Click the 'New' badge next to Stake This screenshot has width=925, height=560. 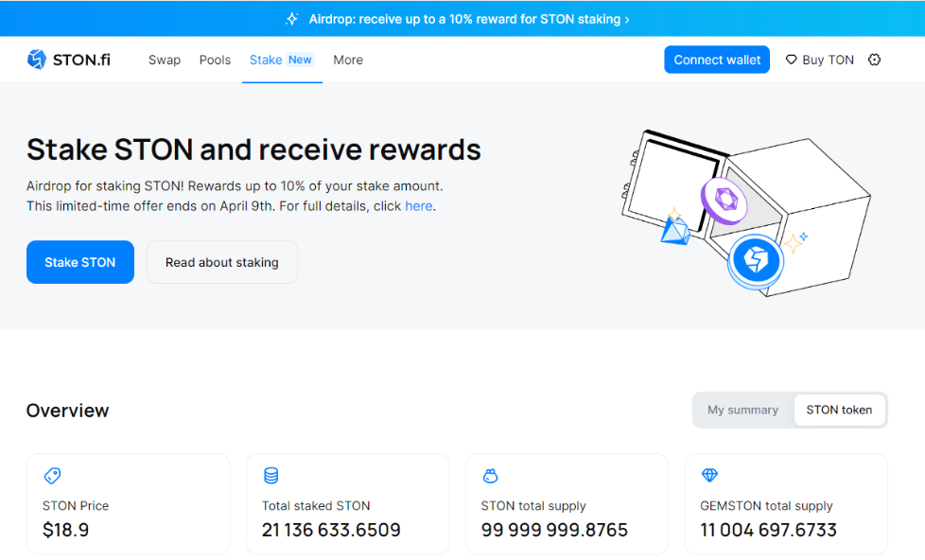click(300, 60)
